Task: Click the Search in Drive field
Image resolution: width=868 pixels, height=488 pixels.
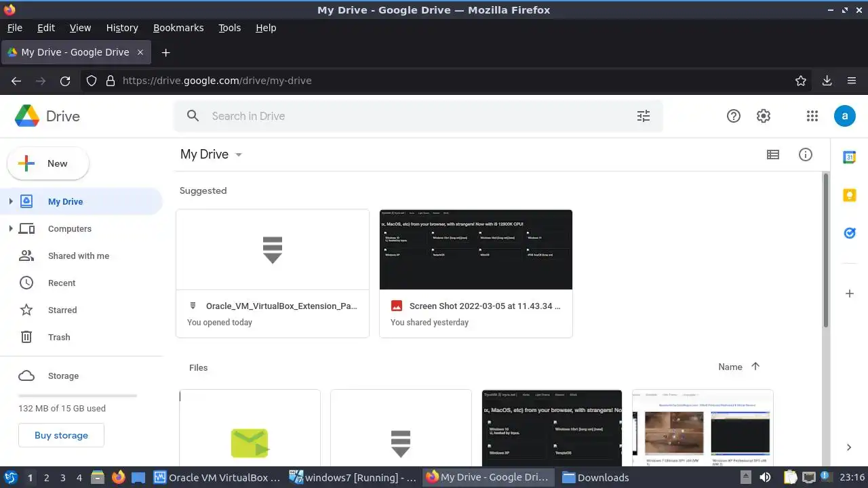Action: tap(418, 116)
